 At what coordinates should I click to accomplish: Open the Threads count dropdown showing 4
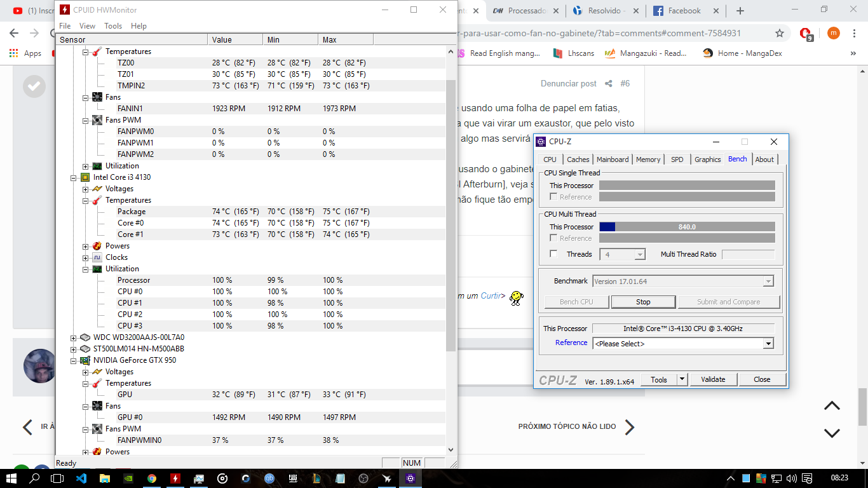click(x=640, y=254)
